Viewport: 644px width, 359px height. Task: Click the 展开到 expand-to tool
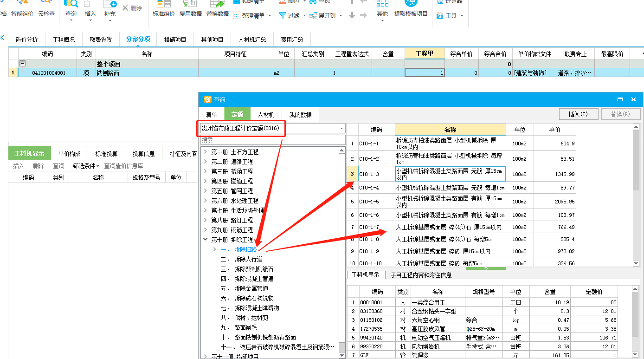point(323,15)
